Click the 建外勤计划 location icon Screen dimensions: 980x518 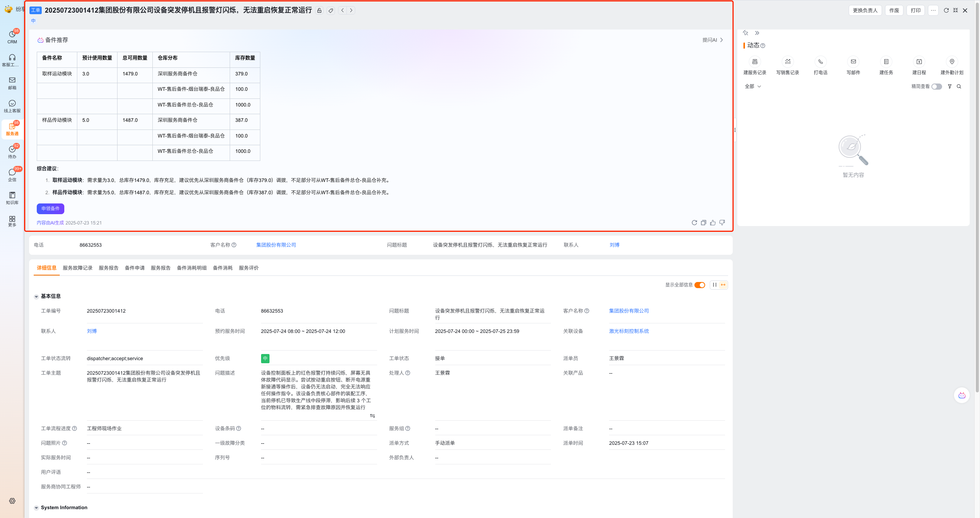tap(952, 62)
